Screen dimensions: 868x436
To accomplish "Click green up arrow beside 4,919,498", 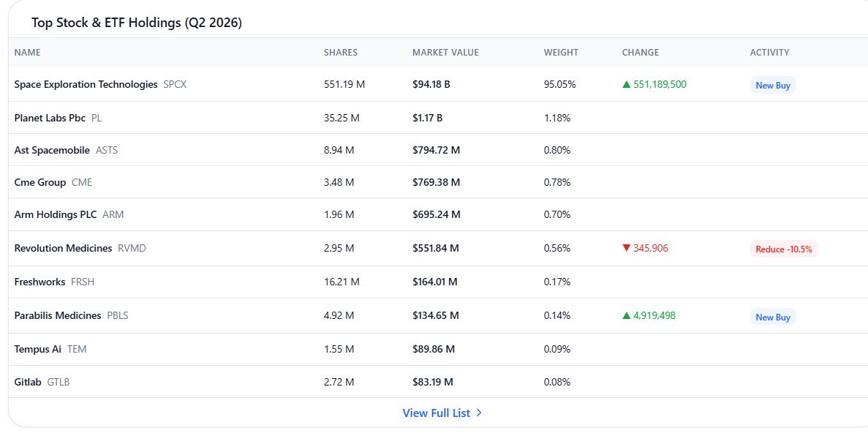I will [x=626, y=315].
